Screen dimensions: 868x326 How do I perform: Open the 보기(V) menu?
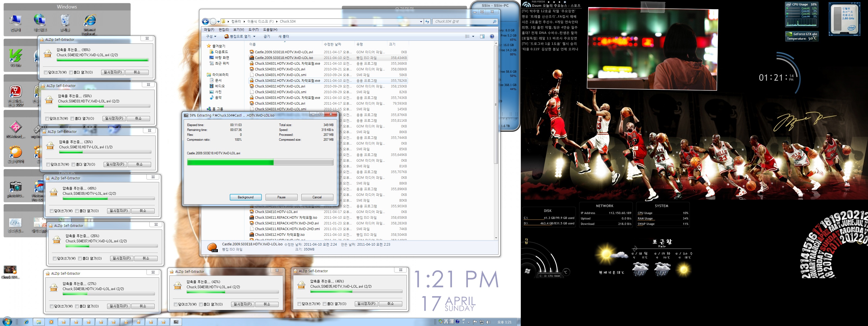point(239,30)
